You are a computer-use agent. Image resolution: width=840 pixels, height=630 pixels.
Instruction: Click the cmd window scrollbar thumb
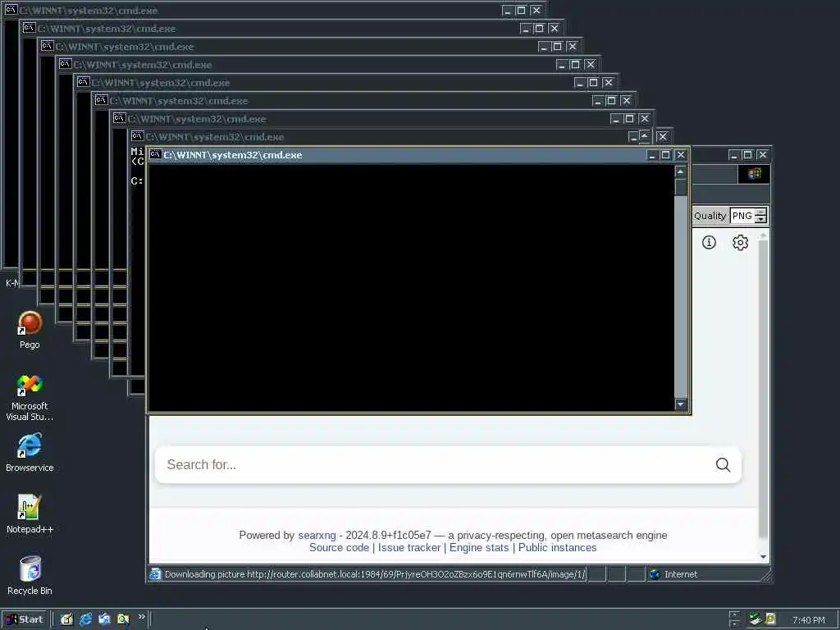click(680, 187)
